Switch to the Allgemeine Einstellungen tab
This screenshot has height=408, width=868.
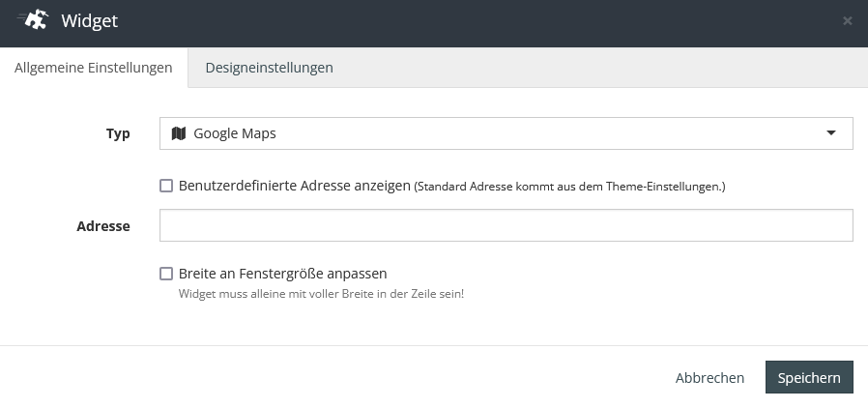point(94,68)
